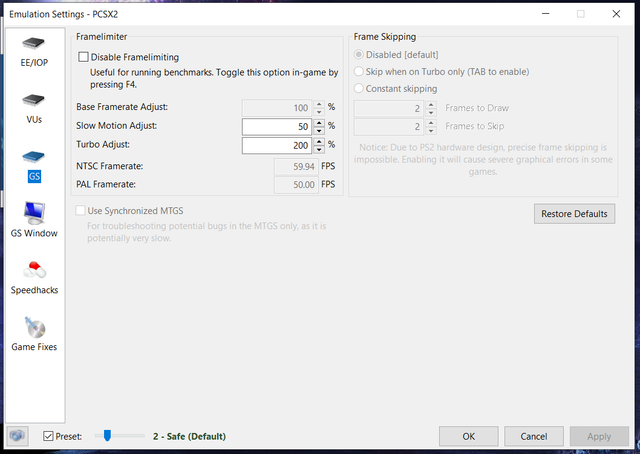Decrease Turbo Adjust with down arrow

(319, 150)
